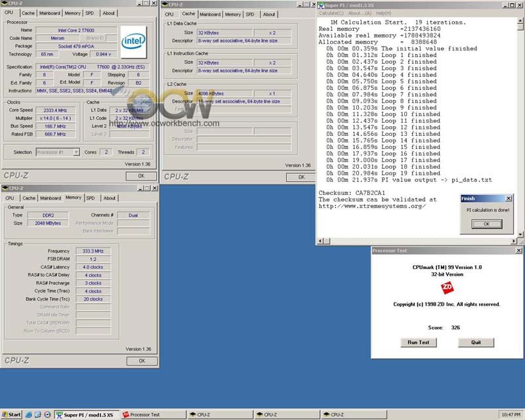
Task: Switch to Super PI / mod1.5 XS taskbar button
Action: coord(87,415)
